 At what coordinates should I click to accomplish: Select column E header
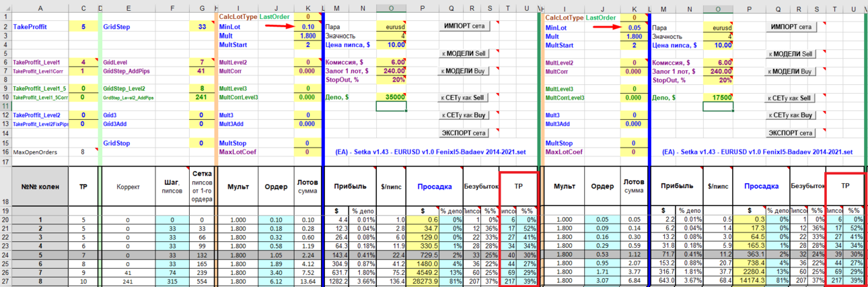(x=129, y=7)
